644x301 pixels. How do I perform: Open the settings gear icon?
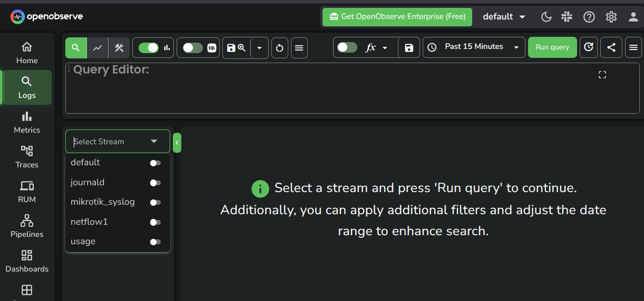tap(611, 17)
